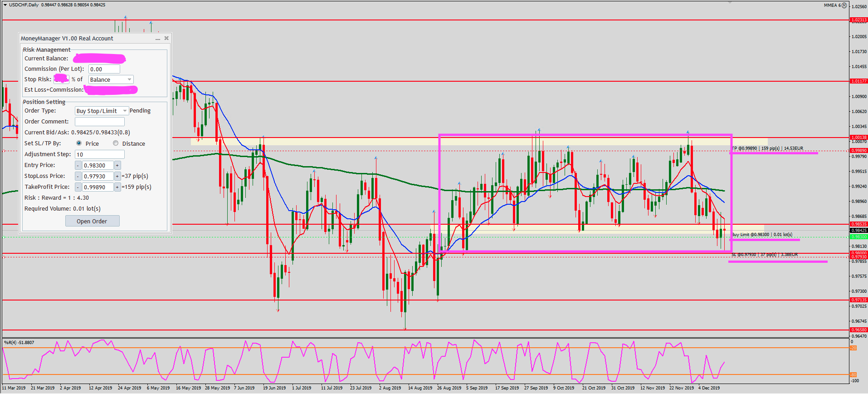
Task: Click the TakeProfit Price value field 0.99890
Action: pos(98,187)
